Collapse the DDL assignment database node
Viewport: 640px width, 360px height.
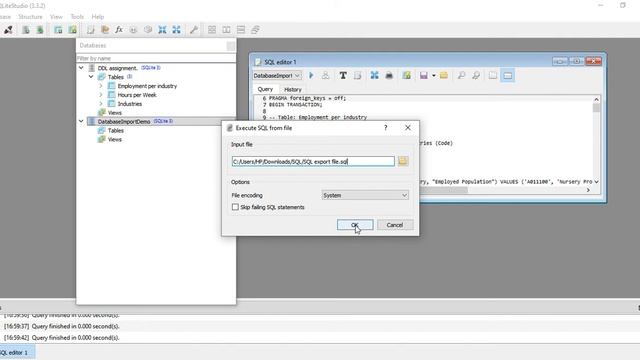[x=81, y=68]
